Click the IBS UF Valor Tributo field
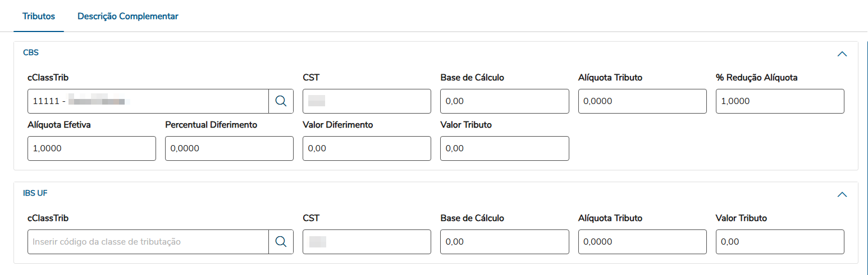The image size is (868, 275). click(x=780, y=242)
